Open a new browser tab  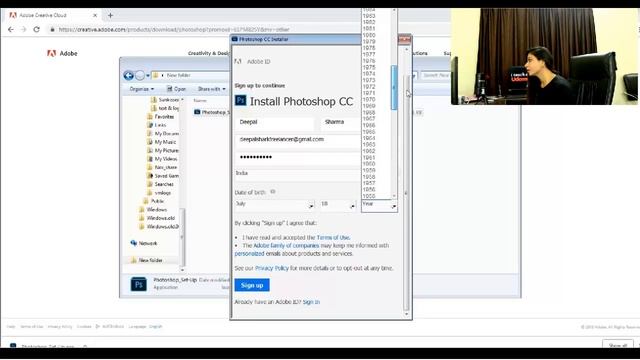110,15
